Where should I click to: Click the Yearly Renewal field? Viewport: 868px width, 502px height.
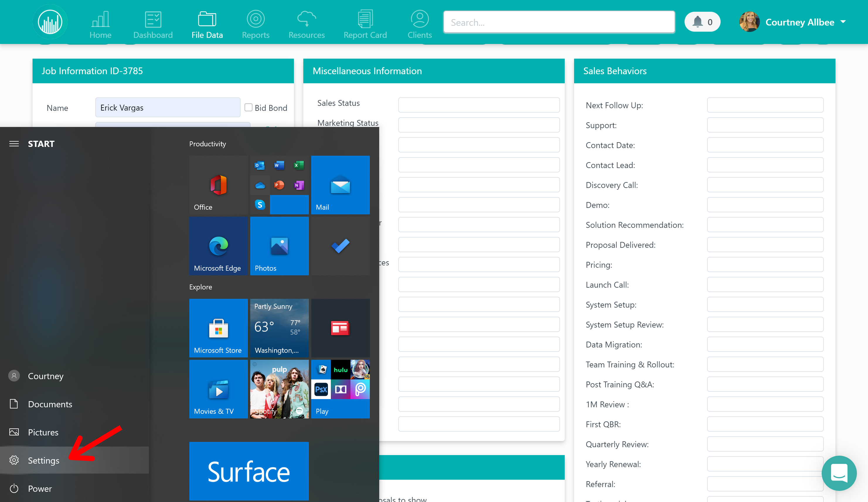click(x=765, y=464)
